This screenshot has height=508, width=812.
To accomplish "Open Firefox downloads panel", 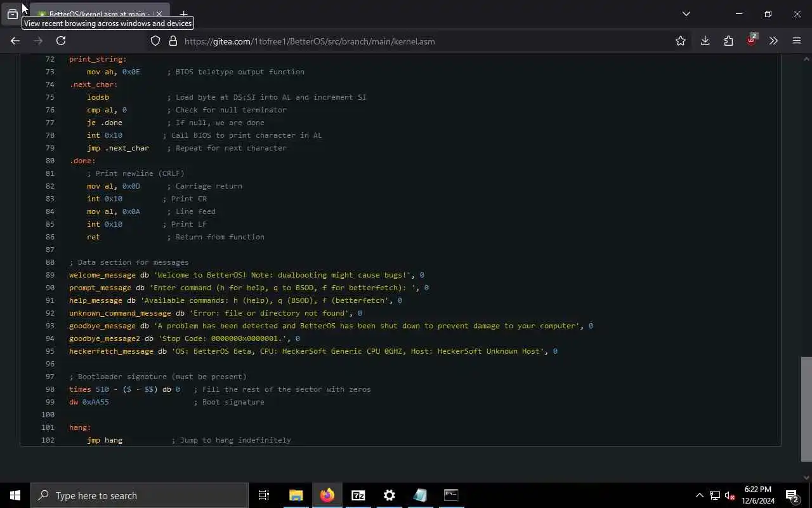I will 705,41.
